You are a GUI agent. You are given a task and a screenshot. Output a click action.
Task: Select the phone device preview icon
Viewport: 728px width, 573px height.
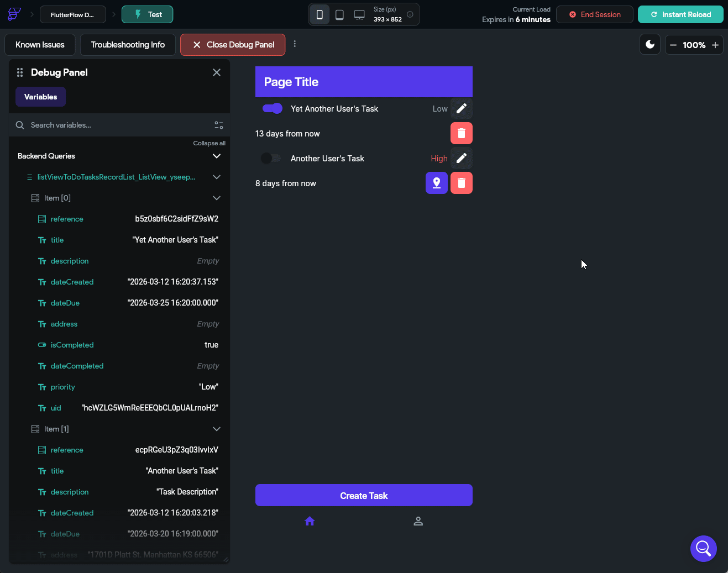(x=320, y=15)
